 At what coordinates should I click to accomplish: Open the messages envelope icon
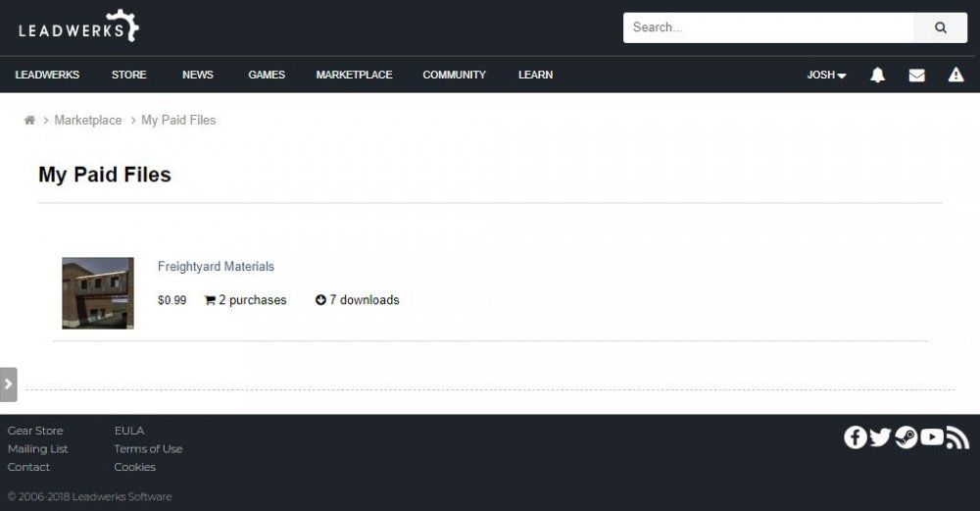point(916,76)
